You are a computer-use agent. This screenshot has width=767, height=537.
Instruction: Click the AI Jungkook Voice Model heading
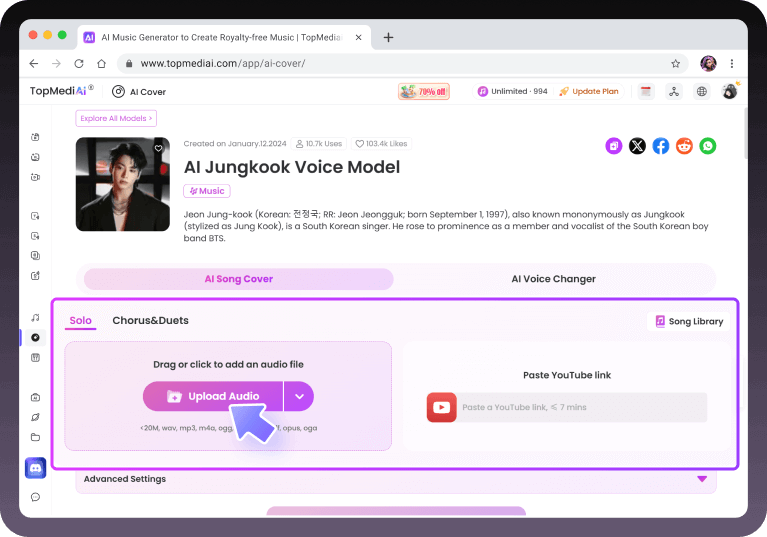pos(292,167)
